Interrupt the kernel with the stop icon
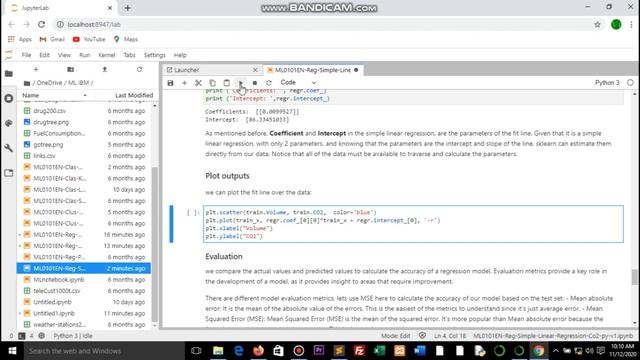The image size is (640, 360). coord(255,83)
